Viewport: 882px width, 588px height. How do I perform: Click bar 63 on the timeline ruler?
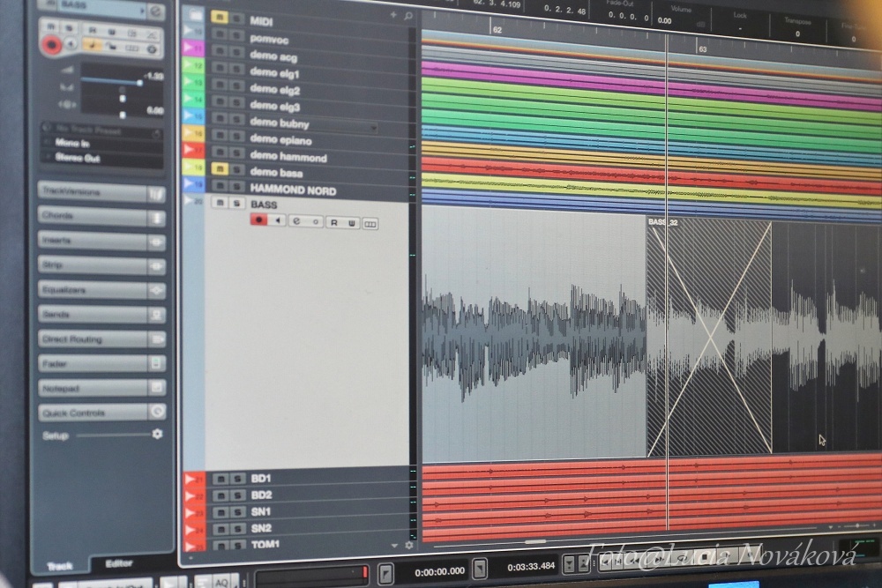coord(703,48)
